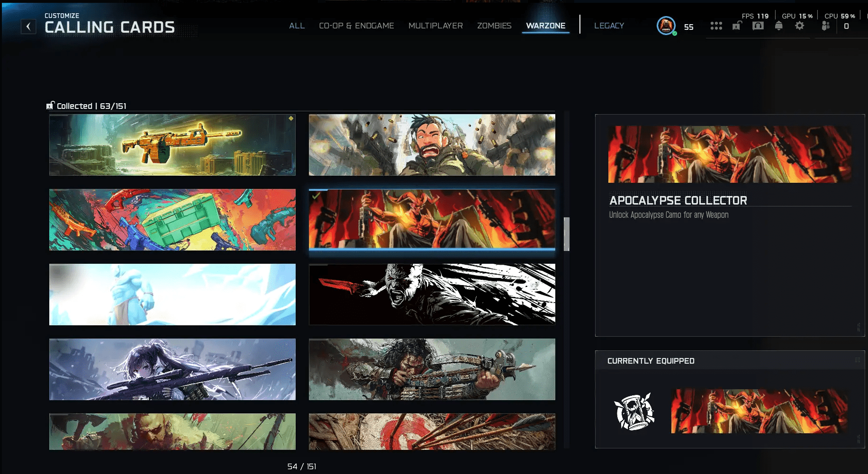Choose the screaming bearded soldier calling card
This screenshot has height=474, width=868.
coord(432,145)
